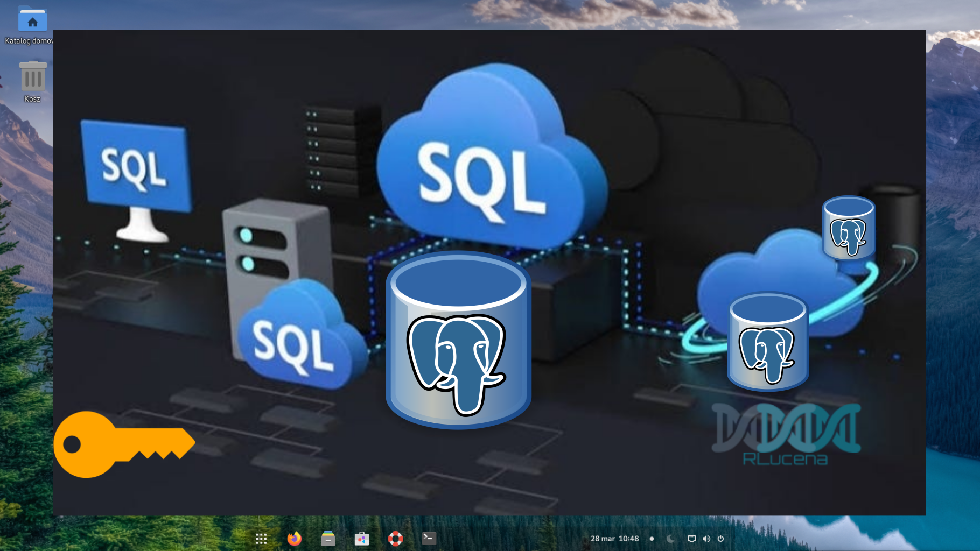Click the notification dot indicator
Viewport: 980px width, 551px height.
(652, 539)
